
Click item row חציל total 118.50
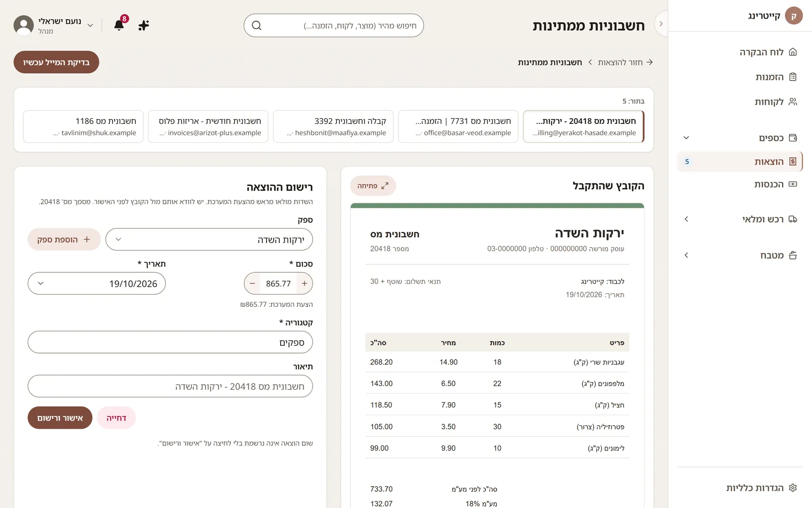497,405
